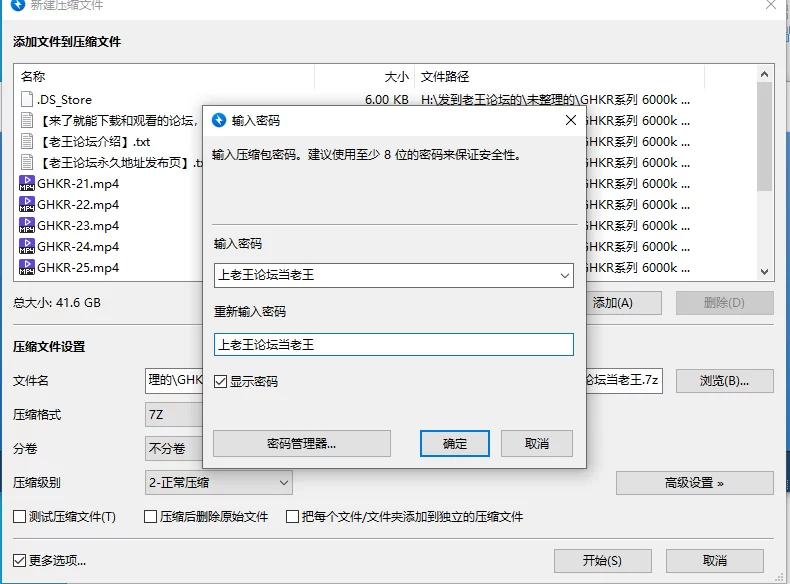Screen dimensions: 790x584
Task: Click the 来了就能下载和观看的论坛 file icon
Action: pyautogui.click(x=27, y=120)
